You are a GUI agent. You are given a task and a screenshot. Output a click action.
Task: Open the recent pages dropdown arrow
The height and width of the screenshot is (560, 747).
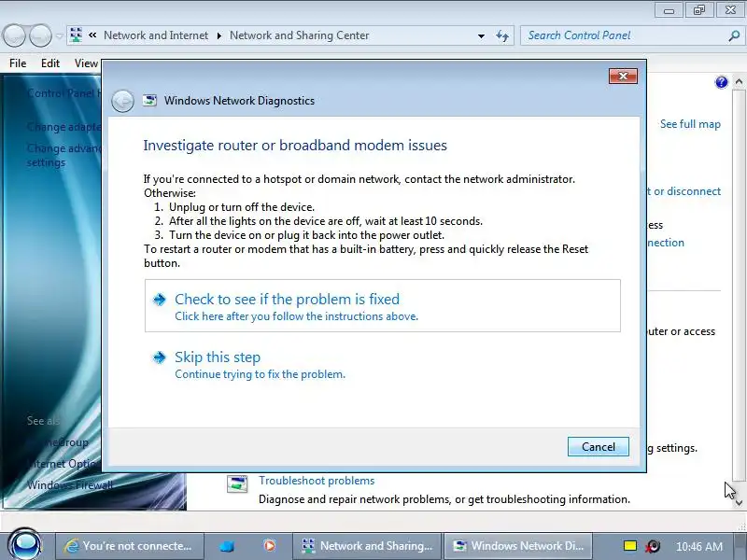pyautogui.click(x=59, y=36)
